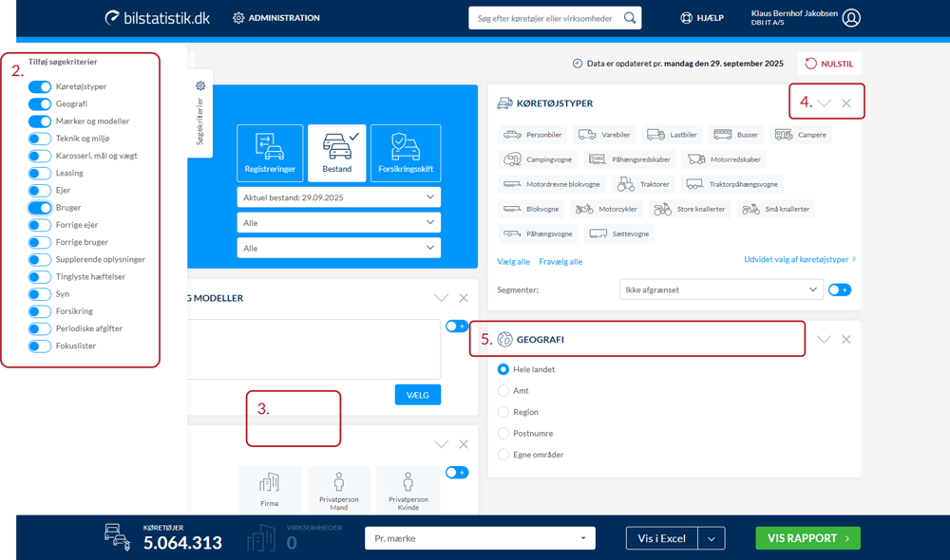Select the Postnumre radio button

[503, 433]
